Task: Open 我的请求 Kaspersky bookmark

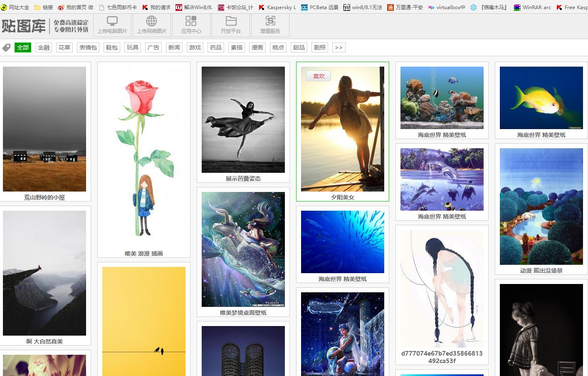Action: 156,7
